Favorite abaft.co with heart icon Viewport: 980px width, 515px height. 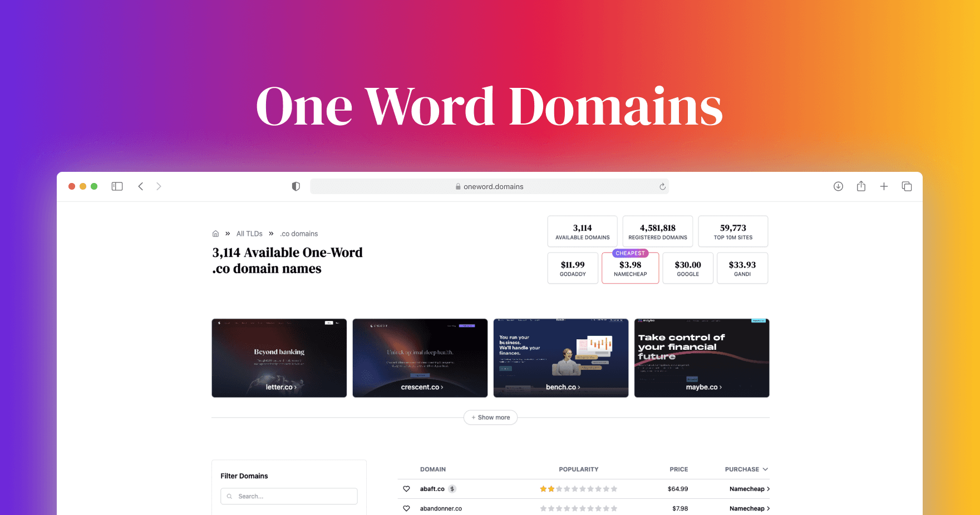[406, 489]
